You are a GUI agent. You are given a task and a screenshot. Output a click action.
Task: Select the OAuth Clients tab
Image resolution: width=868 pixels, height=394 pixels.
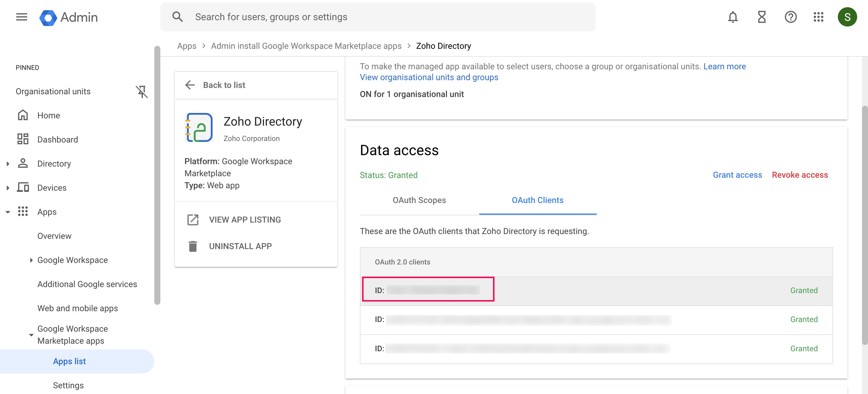click(x=537, y=200)
